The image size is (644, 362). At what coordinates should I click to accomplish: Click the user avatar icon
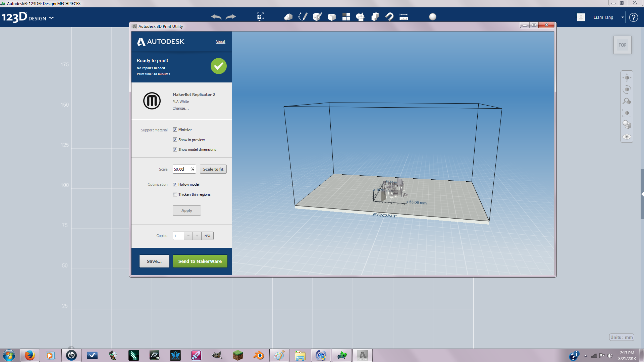pos(581,17)
